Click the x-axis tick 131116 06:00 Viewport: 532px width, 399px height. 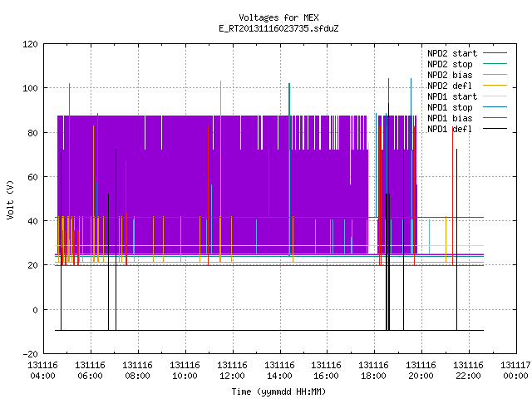pyautogui.click(x=91, y=371)
